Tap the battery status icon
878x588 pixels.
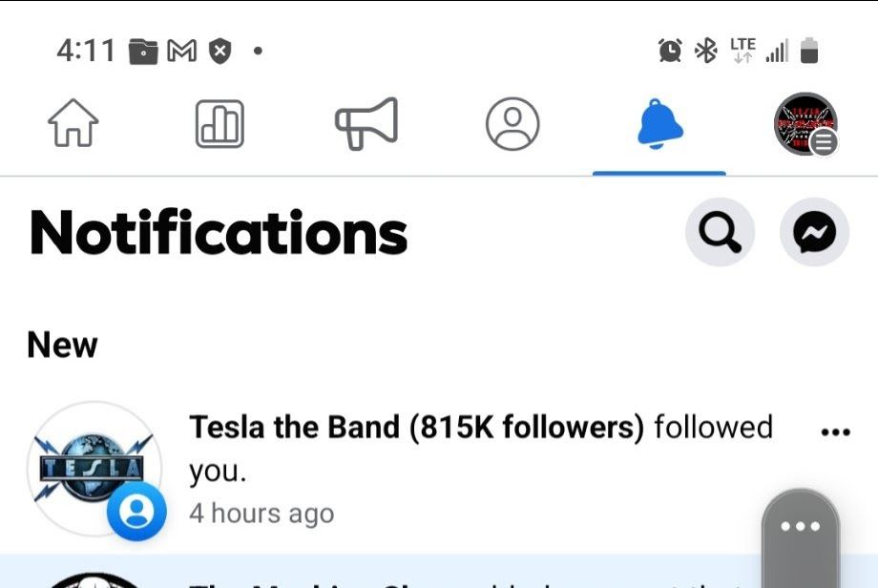click(x=809, y=51)
